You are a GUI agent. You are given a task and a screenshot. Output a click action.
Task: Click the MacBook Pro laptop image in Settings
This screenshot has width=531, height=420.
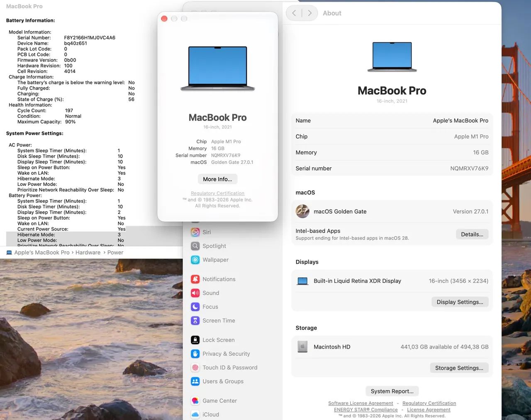(392, 57)
